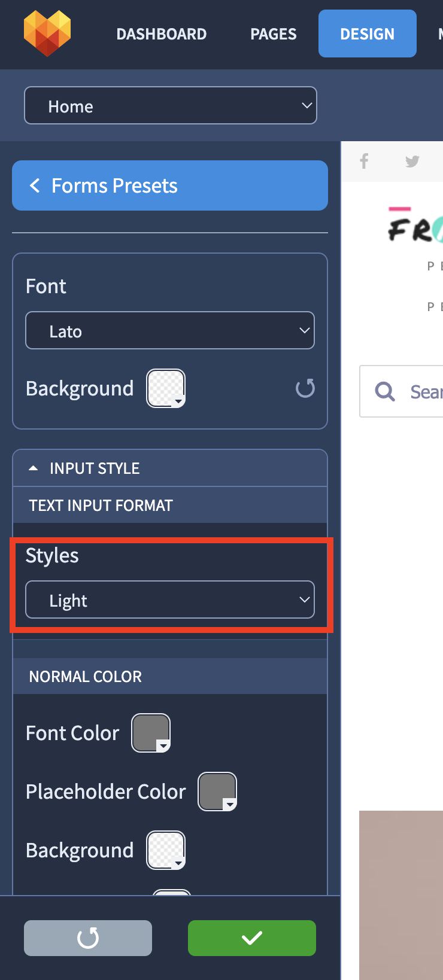Open the DASHBOARD menu item
Screen dimensions: 443x980
pos(162,34)
